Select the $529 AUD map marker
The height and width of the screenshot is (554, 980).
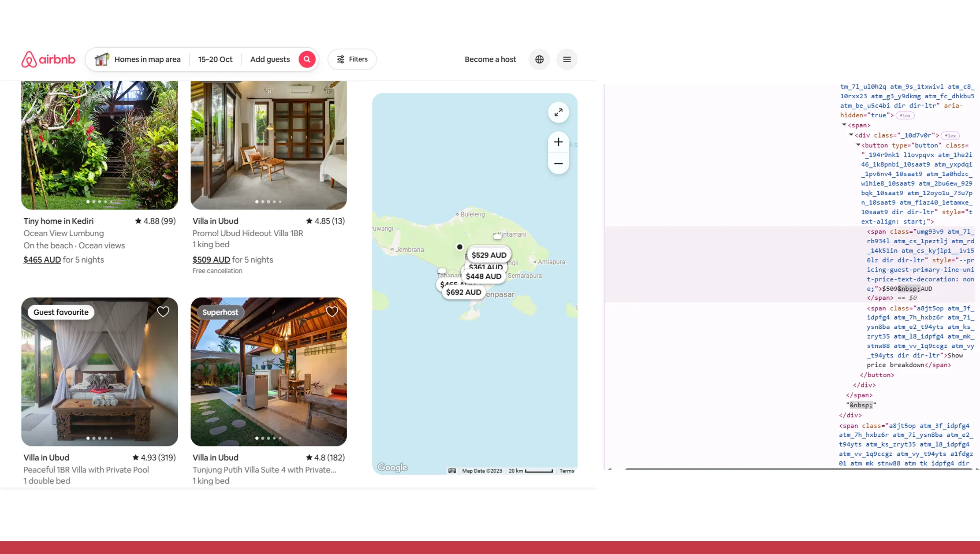click(x=489, y=255)
